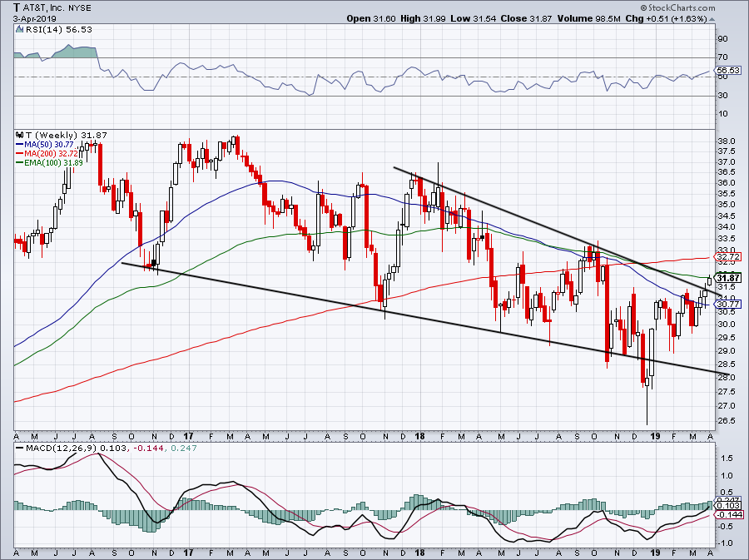749x560 pixels.
Task: Click the RSI(14) 56.53 indicator label
Action: coord(58,30)
